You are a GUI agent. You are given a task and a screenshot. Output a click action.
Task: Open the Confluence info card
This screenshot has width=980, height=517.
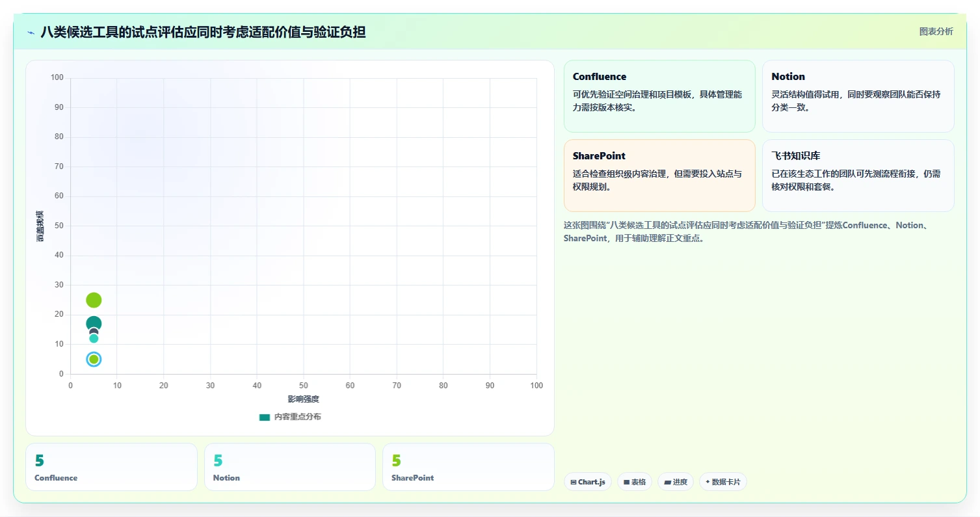[659, 96]
